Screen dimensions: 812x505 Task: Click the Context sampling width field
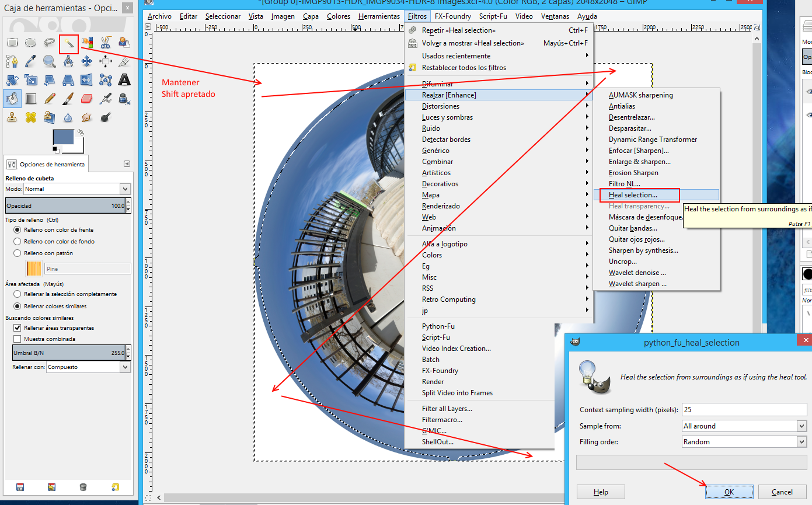point(744,410)
